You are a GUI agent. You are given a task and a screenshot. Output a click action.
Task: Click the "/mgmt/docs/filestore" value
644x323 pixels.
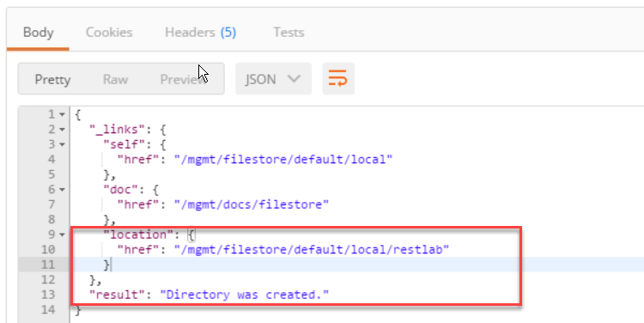(x=252, y=204)
